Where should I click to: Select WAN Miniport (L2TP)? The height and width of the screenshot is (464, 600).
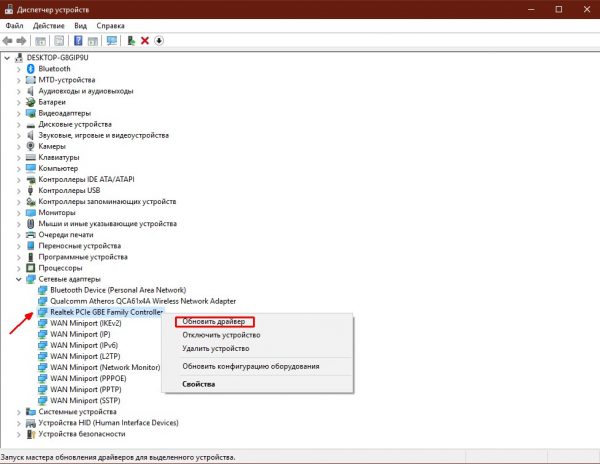(85, 357)
